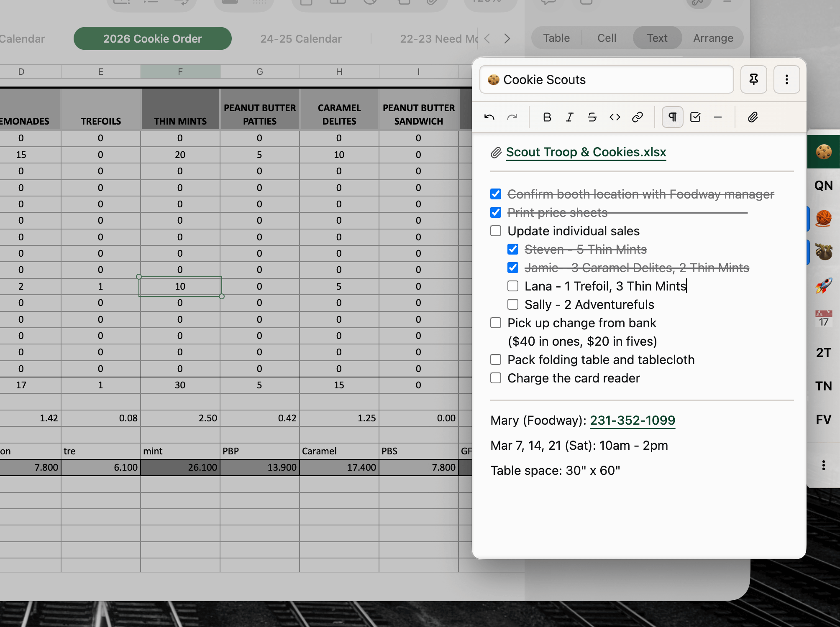The width and height of the screenshot is (840, 627).
Task: Click the undo arrow in note toolbar
Action: tap(489, 117)
